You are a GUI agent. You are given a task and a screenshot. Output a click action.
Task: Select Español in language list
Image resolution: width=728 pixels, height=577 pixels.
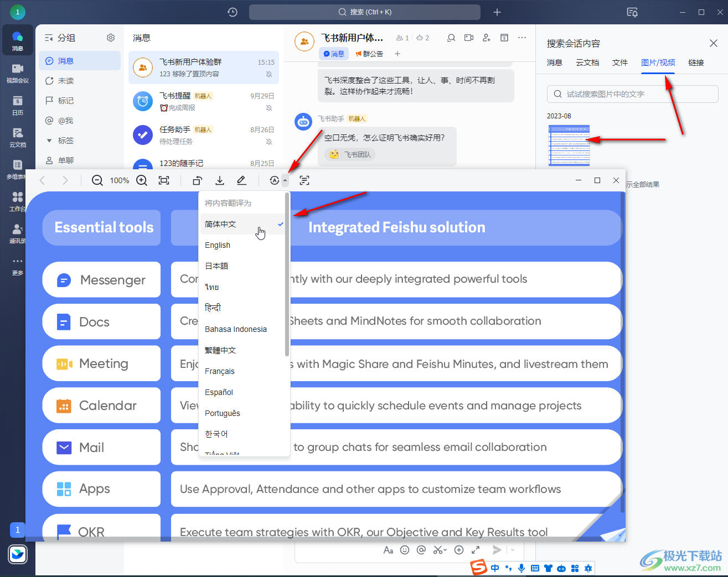(244, 392)
